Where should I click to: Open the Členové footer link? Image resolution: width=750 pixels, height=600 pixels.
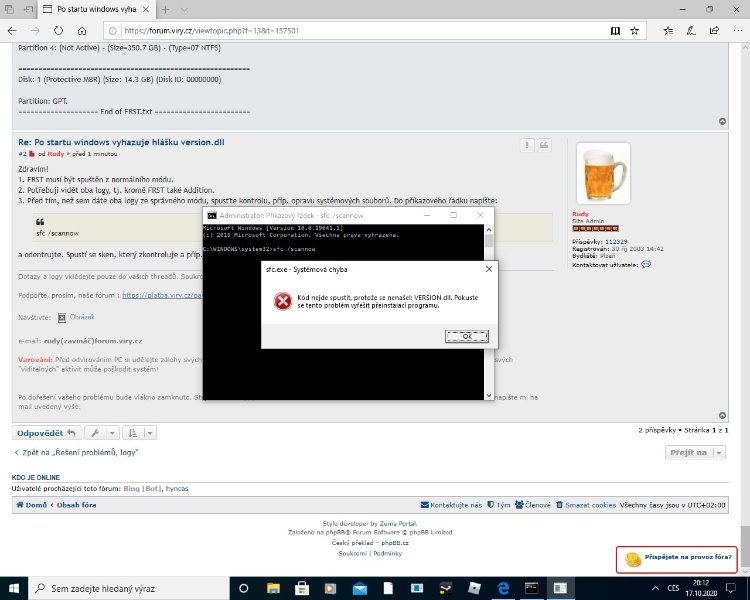(x=533, y=505)
